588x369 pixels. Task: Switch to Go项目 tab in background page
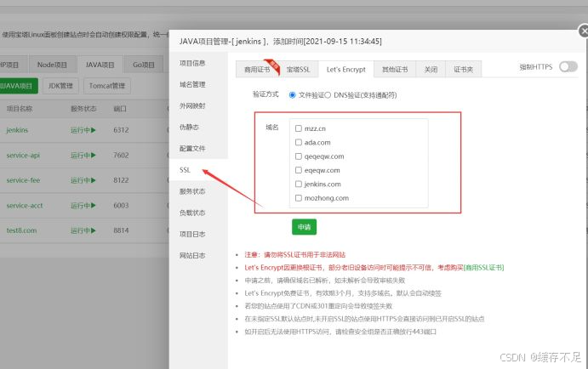[144, 65]
